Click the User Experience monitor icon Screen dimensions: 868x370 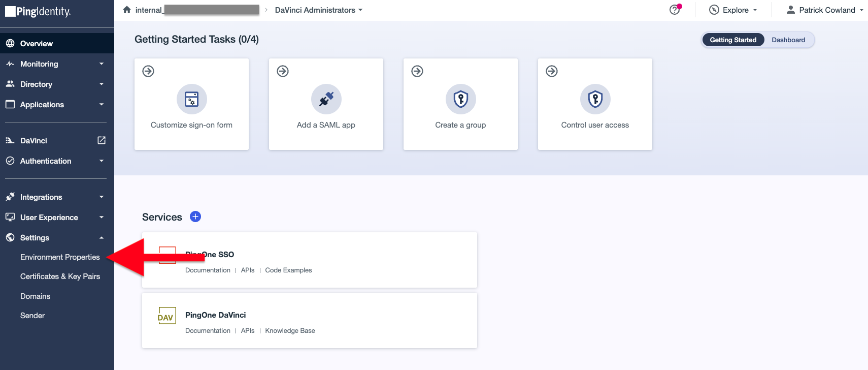(x=10, y=217)
